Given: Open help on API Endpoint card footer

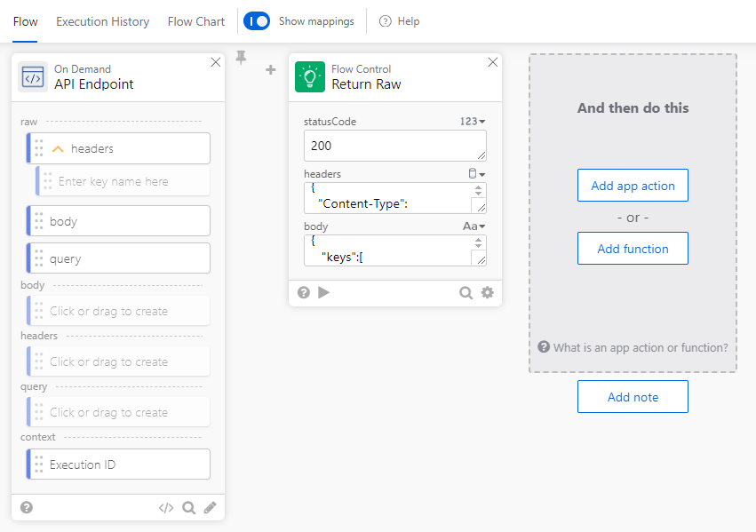Looking at the screenshot, I should [x=27, y=507].
